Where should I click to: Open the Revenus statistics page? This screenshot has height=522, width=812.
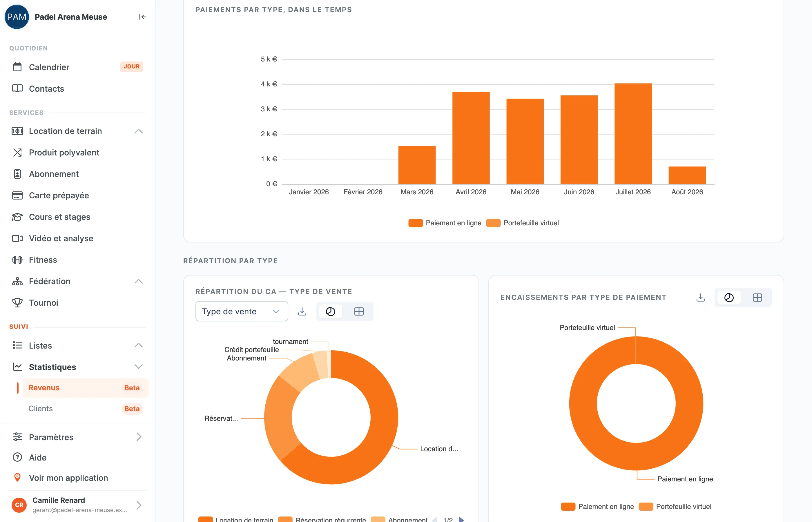tap(85, 388)
